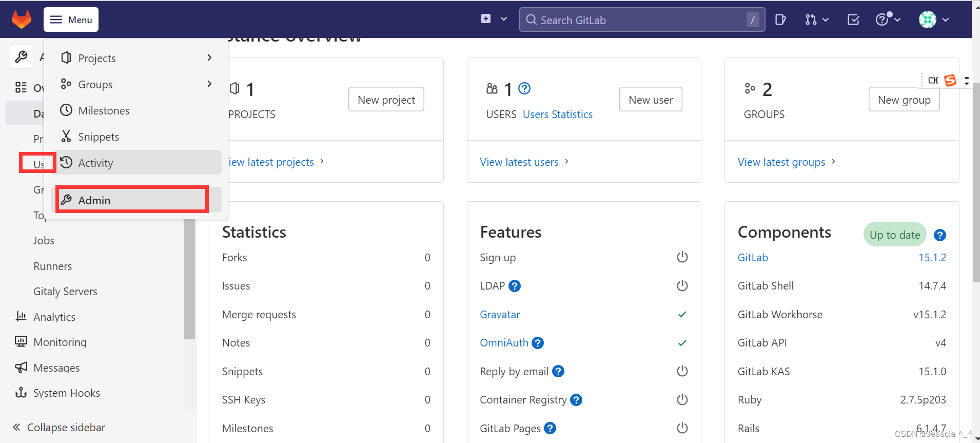The image size is (980, 443).
Task: Click the System Hooks anchor icon
Action: pos(21,392)
